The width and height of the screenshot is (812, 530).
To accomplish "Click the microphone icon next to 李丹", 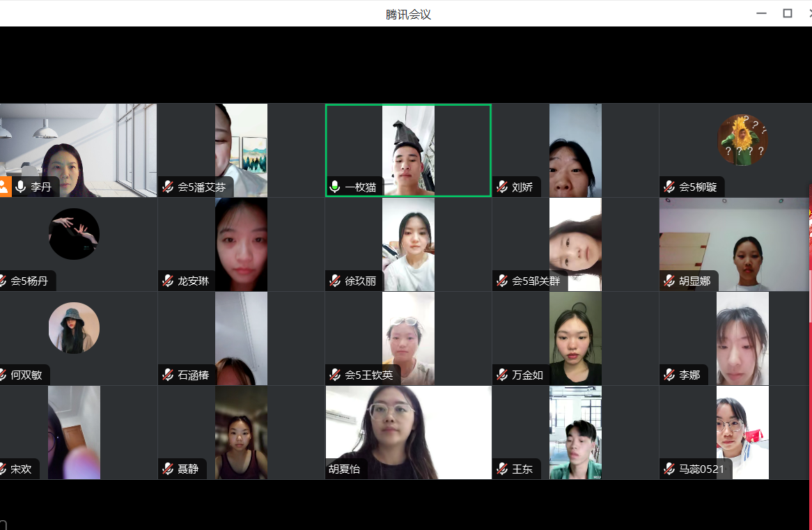I will pyautogui.click(x=21, y=187).
